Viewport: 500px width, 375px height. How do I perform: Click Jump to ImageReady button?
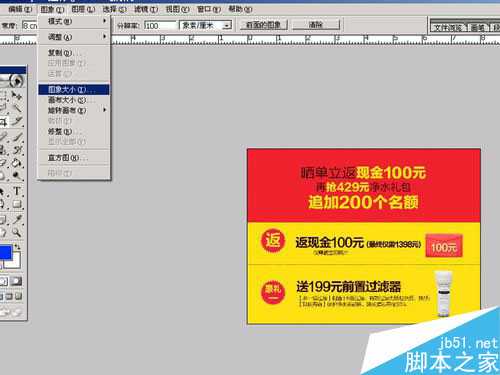[12, 313]
